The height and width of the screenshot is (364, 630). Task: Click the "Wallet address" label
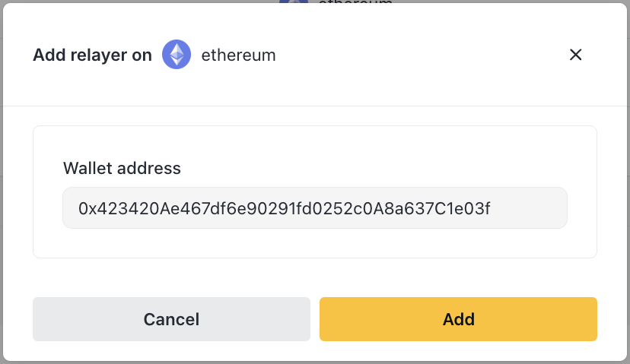pyautogui.click(x=122, y=168)
